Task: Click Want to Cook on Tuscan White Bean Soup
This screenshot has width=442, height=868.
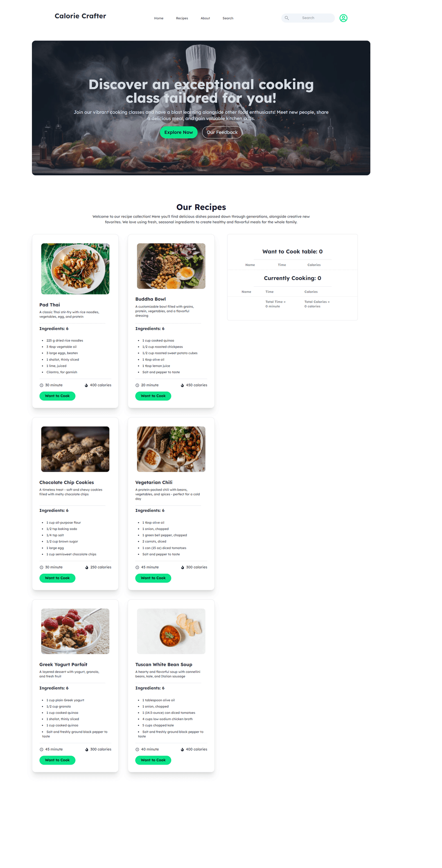Action: pyautogui.click(x=153, y=760)
